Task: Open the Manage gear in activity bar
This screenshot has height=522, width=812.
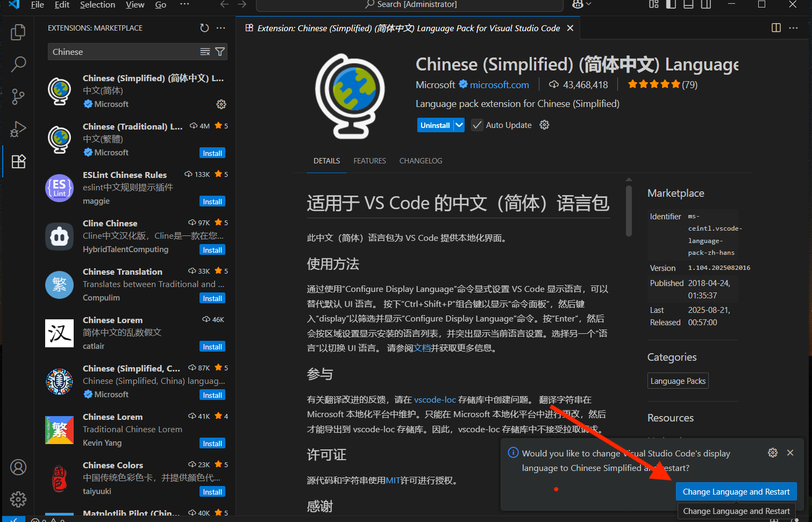Action: coord(18,499)
